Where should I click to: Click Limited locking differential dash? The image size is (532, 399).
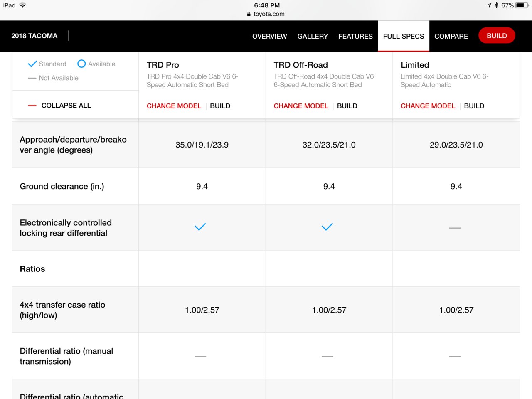point(455,228)
